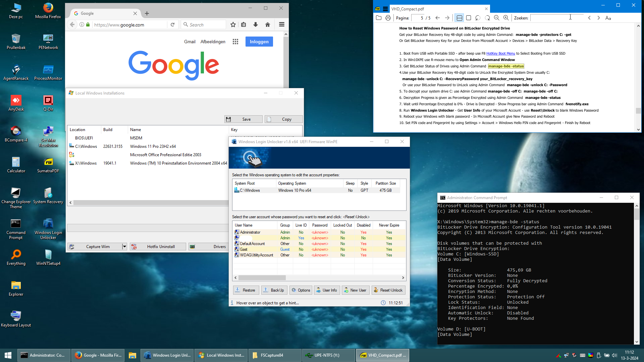Viewport: 644px width, 362px height.
Task: Open the Windows Login Unlocker desktop icon
Action: [48, 229]
